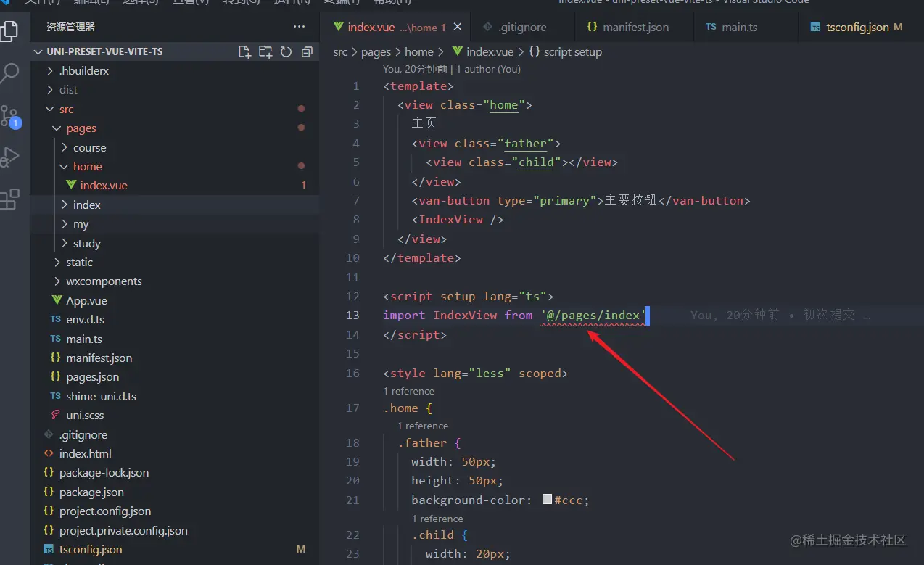
Task: Click the '1 reference' lens above .home
Action: (408, 391)
